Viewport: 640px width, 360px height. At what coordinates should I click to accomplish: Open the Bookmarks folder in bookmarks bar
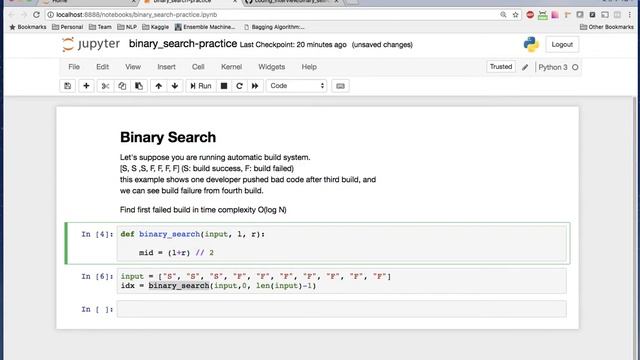tap(28, 27)
